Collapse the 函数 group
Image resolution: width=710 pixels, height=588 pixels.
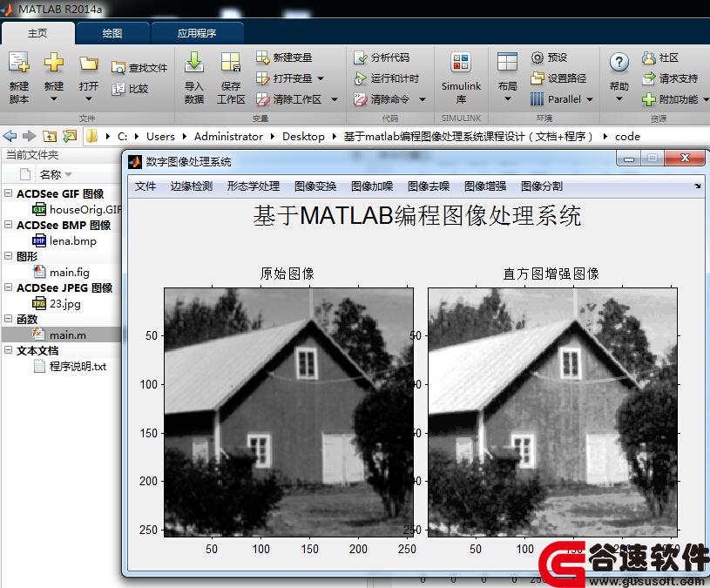tap(8, 318)
